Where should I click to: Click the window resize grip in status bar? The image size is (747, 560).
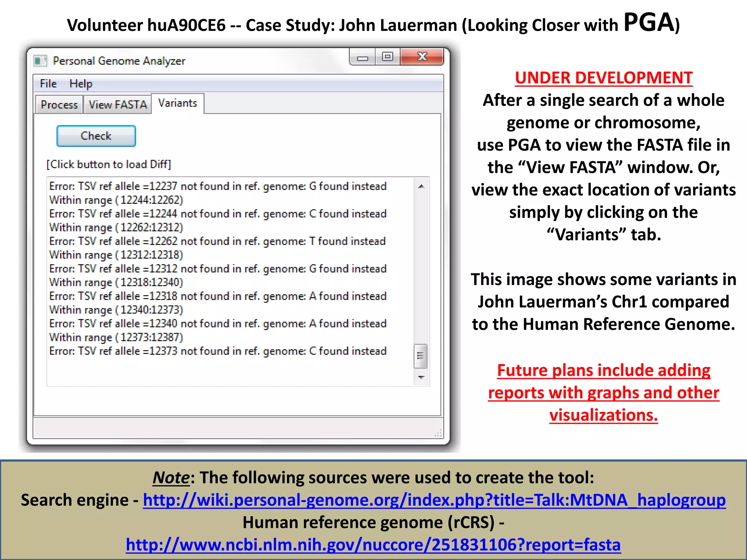click(x=438, y=433)
